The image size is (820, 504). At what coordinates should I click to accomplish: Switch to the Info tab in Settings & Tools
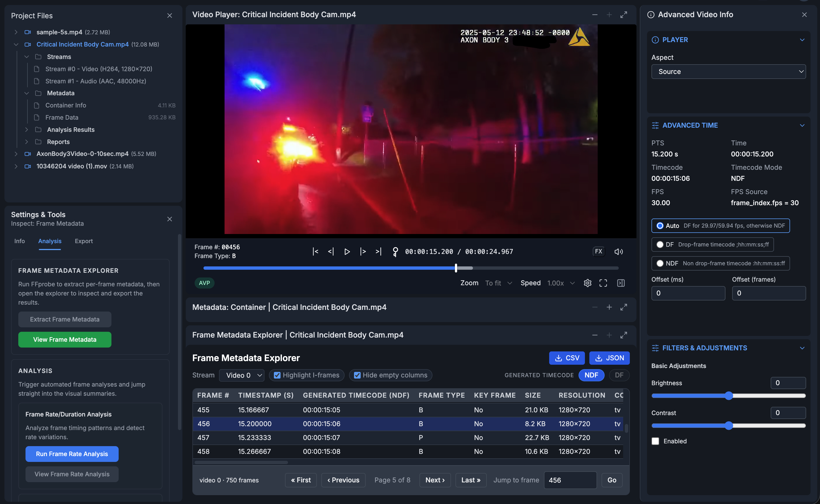[19, 241]
